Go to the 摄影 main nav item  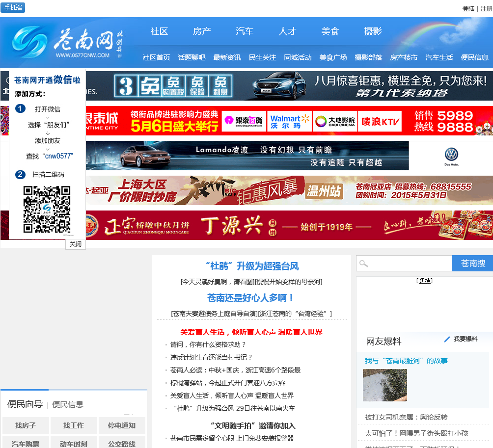373,31
